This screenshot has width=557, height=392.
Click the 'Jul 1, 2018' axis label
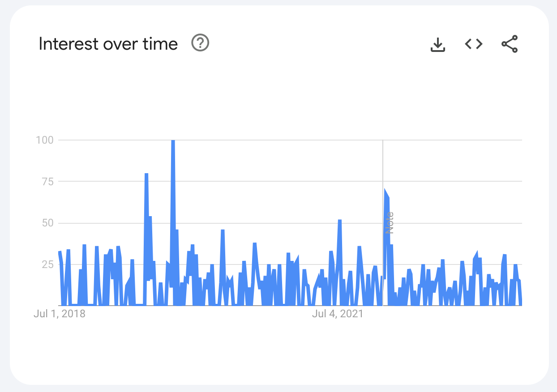click(59, 314)
